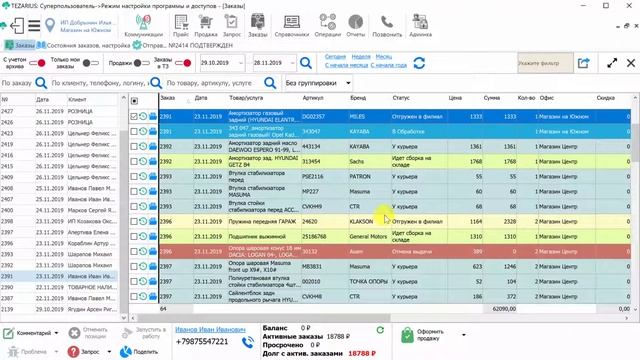Open client Иванов Иван Иванович link
640x360 pixels.
tap(210, 329)
